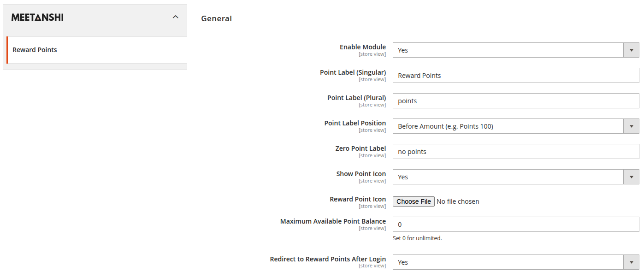Click the Show Point Icon dropdown arrow

coord(631,177)
